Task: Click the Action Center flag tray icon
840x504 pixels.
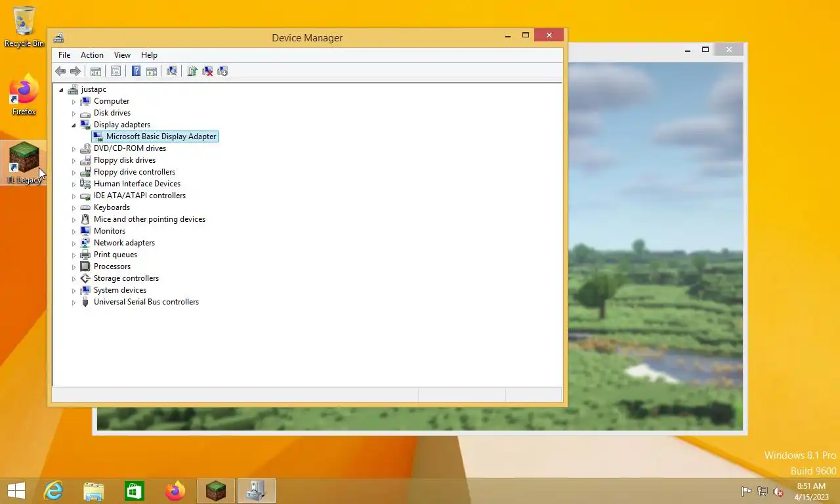Action: (x=746, y=492)
